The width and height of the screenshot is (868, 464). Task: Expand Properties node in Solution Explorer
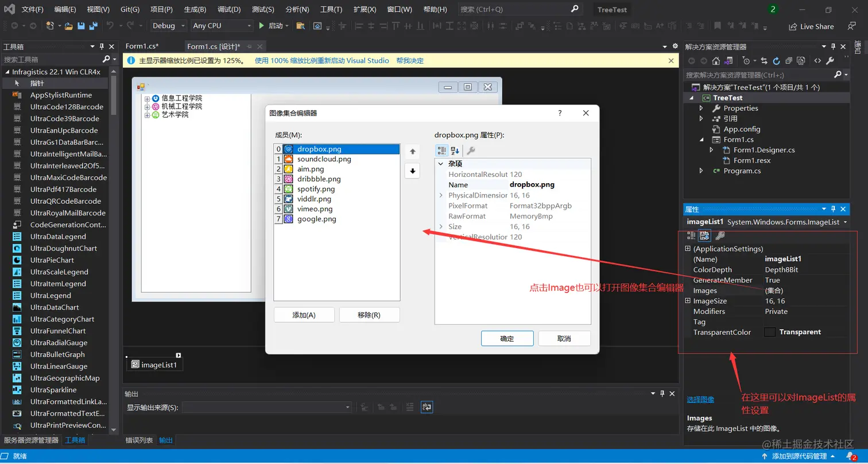(701, 108)
